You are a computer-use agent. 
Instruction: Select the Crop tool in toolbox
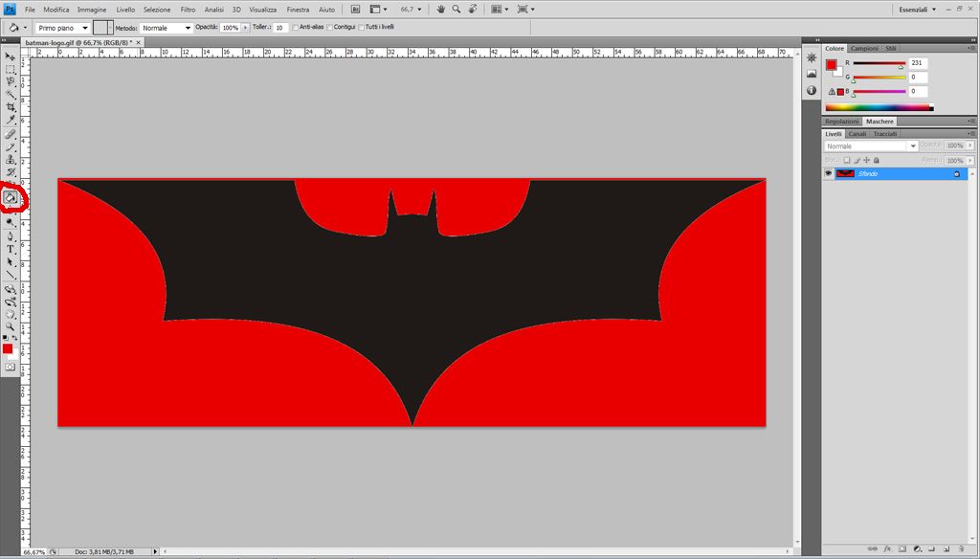point(11,107)
